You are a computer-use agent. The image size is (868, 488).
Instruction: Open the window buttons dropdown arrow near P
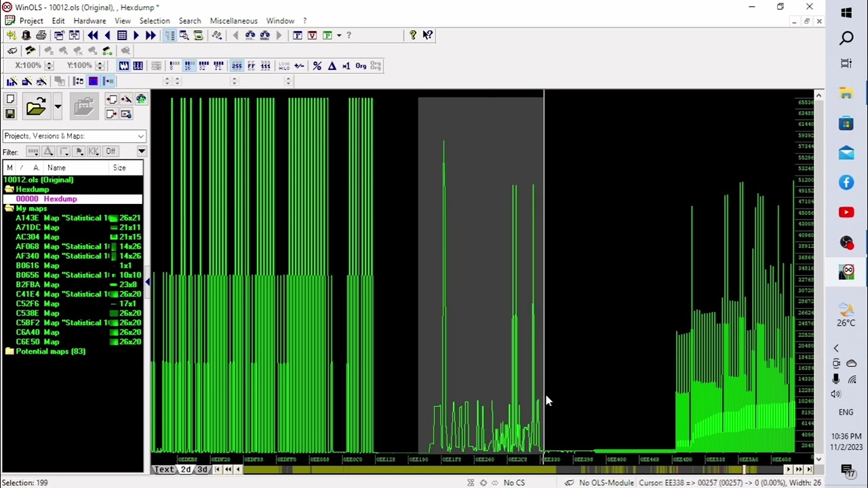coord(338,35)
